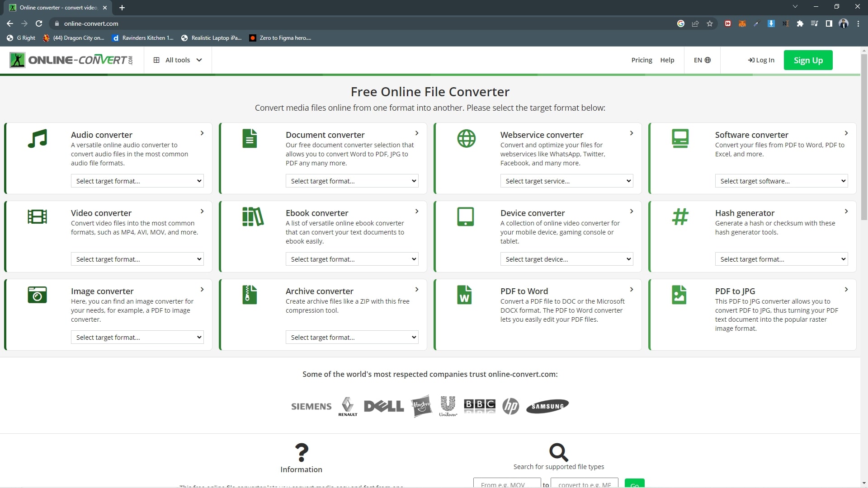Click the Image converter camera icon

click(x=37, y=295)
